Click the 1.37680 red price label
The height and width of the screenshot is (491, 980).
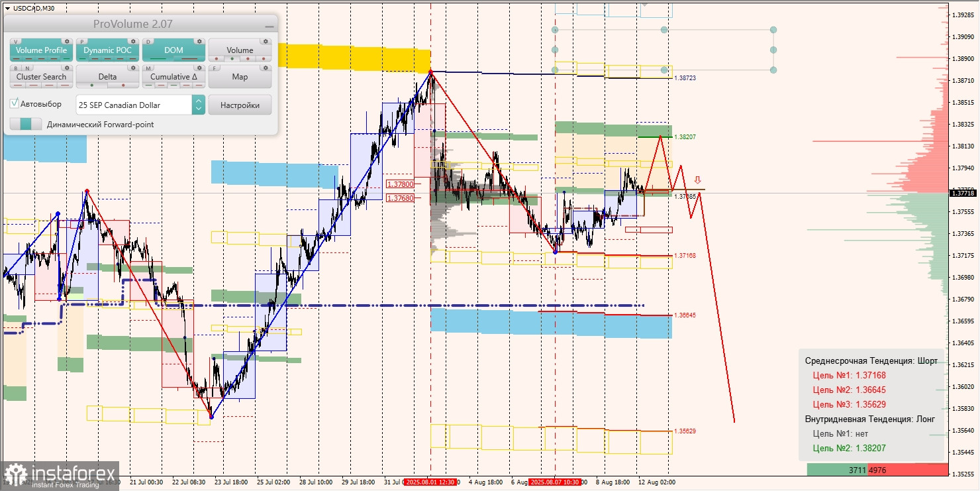[401, 197]
